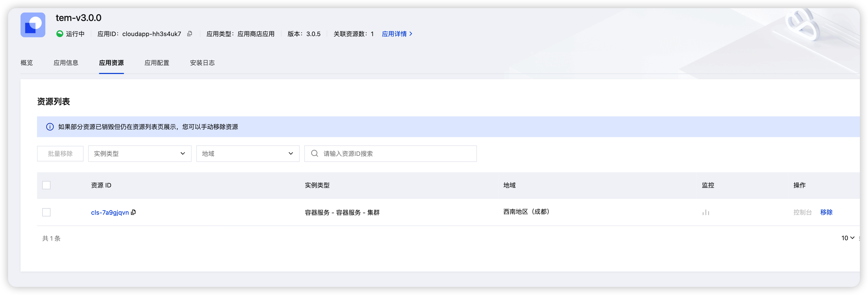The width and height of the screenshot is (868, 295).
Task: Open resource link cls-7a9gjqvn
Action: 110,212
